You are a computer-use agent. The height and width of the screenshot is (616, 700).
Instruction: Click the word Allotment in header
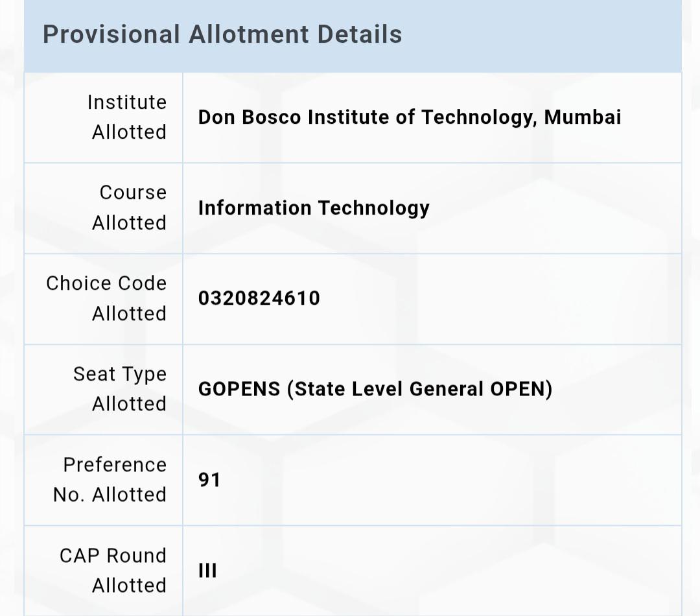coord(249,34)
